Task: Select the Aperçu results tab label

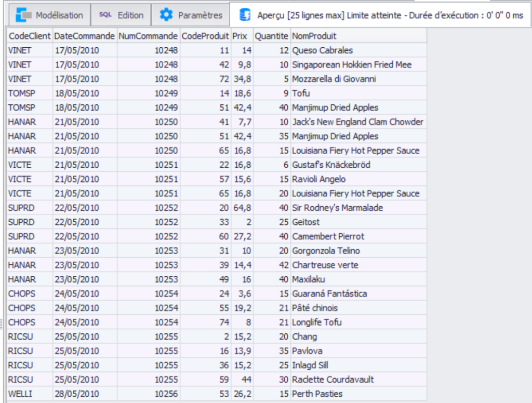Action: (390, 15)
